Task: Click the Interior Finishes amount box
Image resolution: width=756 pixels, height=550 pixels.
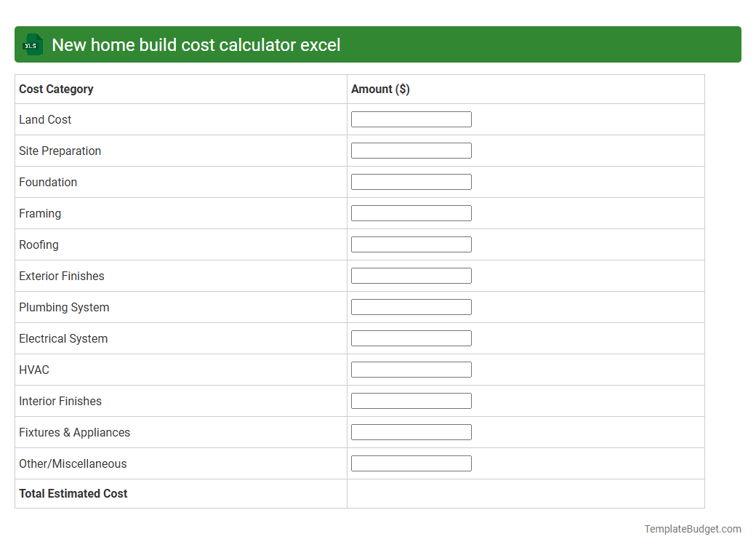Action: (411, 400)
